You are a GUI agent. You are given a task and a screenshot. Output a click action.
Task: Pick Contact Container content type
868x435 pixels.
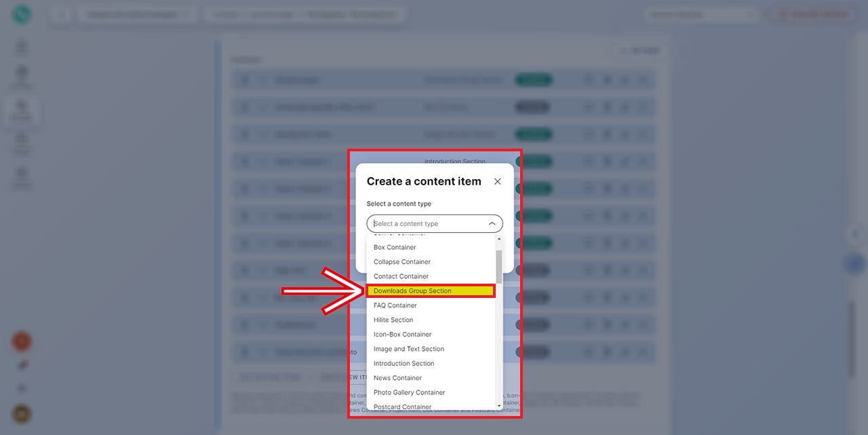[401, 276]
